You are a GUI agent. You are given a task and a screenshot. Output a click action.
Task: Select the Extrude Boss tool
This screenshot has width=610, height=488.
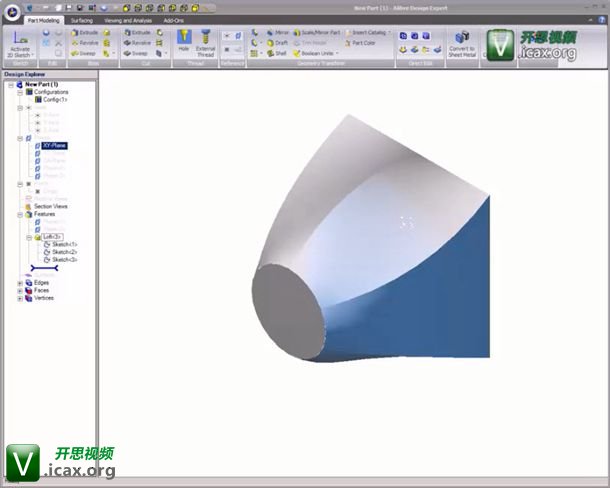click(84, 33)
